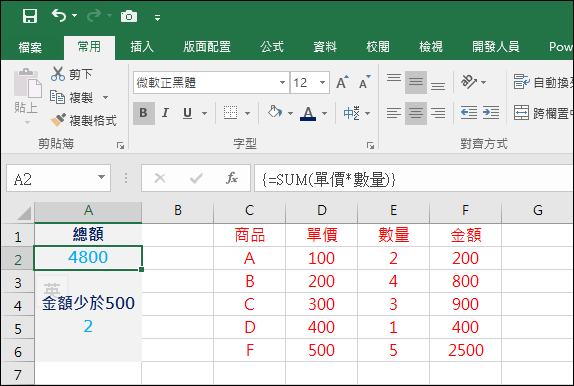
Task: Click the Save icon in quick access toolbar
Action: pyautogui.click(x=30, y=16)
